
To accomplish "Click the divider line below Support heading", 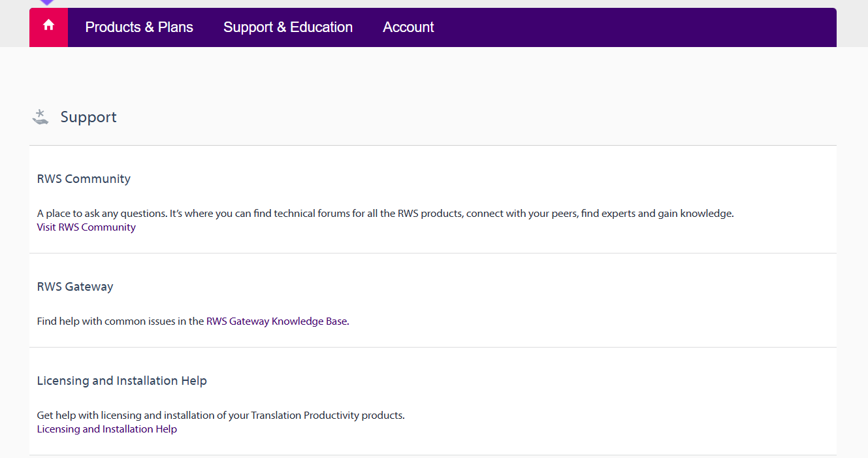I will [x=432, y=145].
